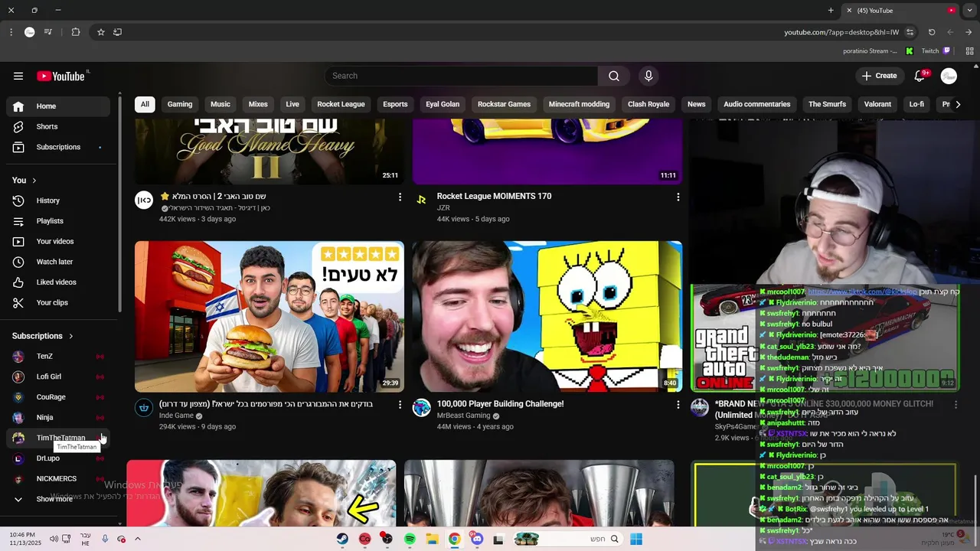
Task: Open the notifications bell
Action: tap(920, 76)
